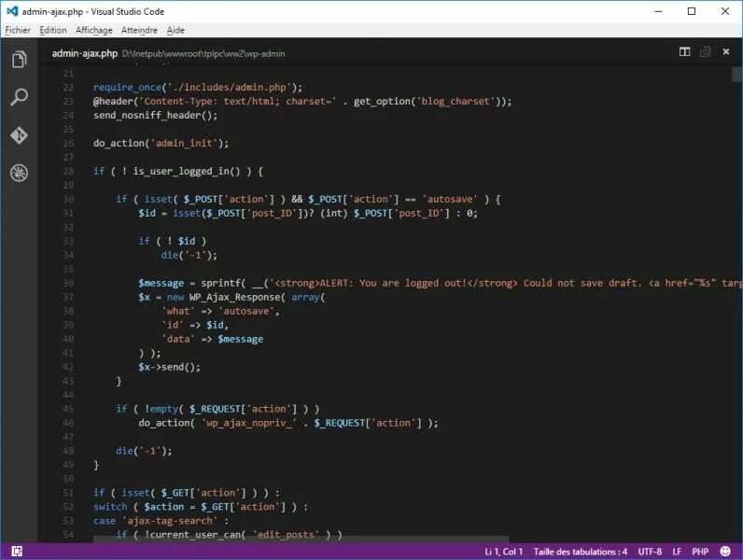Open the Explorer files view
743x560 pixels.
19,59
